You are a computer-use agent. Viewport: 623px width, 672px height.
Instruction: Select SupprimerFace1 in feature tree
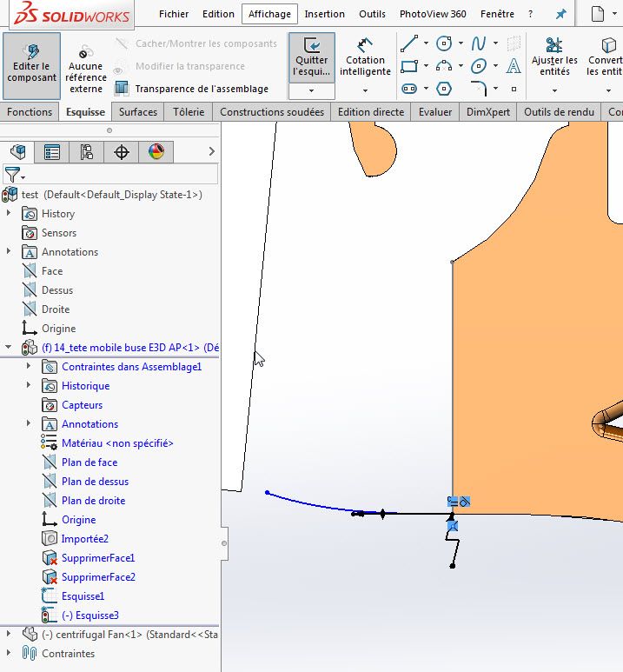(97, 558)
